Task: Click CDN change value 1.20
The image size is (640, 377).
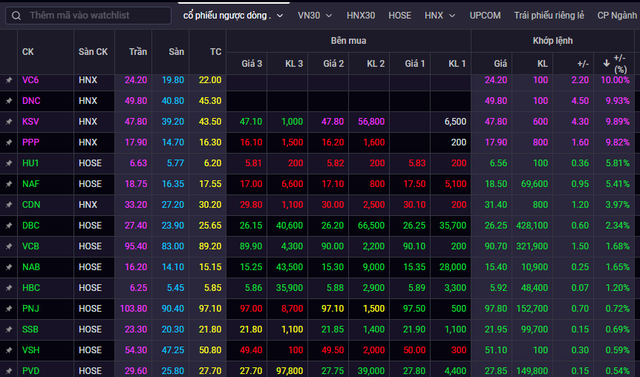Action: point(580,205)
